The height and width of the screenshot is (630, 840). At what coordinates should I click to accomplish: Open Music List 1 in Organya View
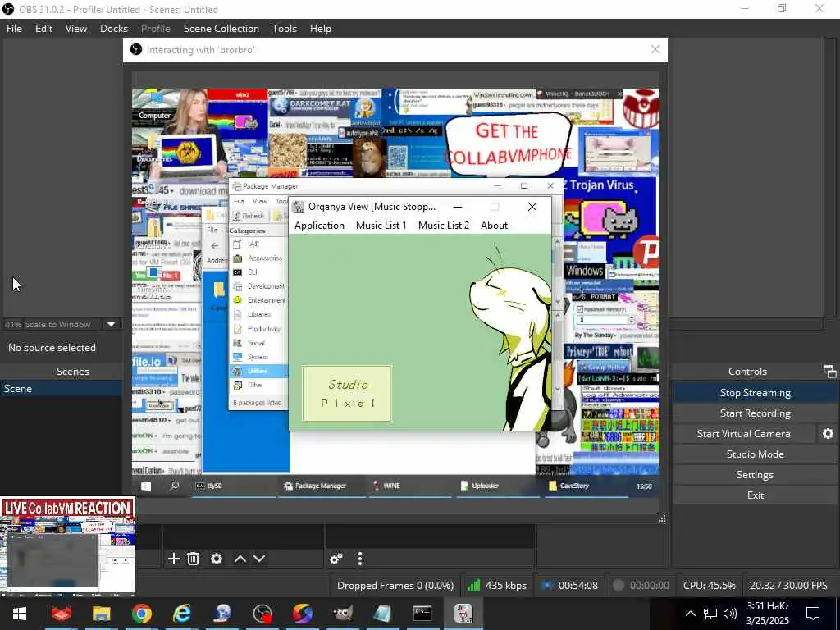[x=381, y=226]
